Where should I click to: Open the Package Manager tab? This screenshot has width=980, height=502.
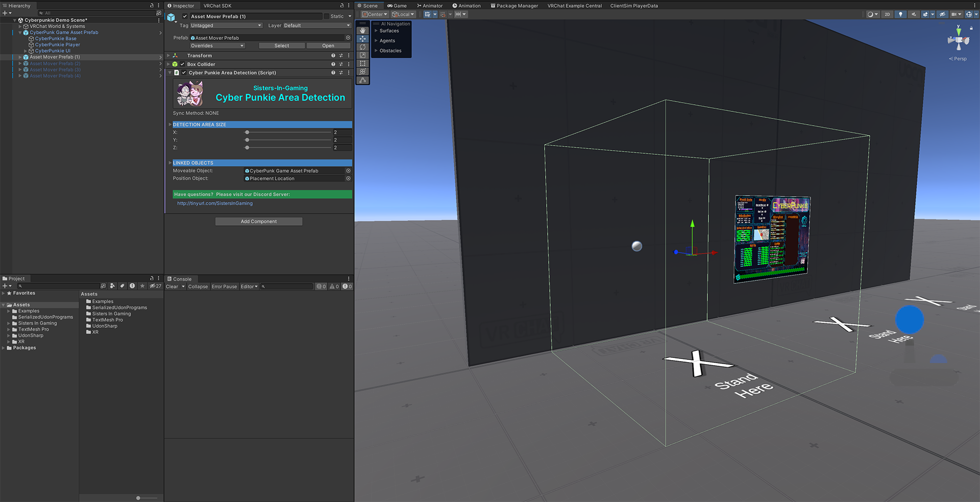coord(514,6)
